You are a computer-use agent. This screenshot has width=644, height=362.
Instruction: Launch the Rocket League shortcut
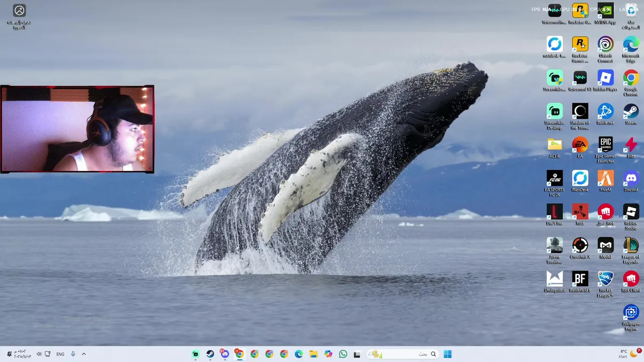pyautogui.click(x=605, y=284)
